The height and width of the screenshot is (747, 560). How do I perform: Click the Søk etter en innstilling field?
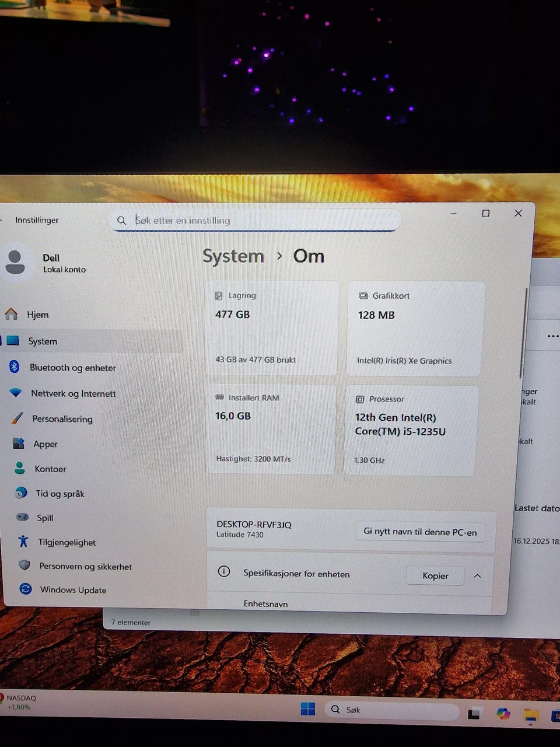point(255,220)
